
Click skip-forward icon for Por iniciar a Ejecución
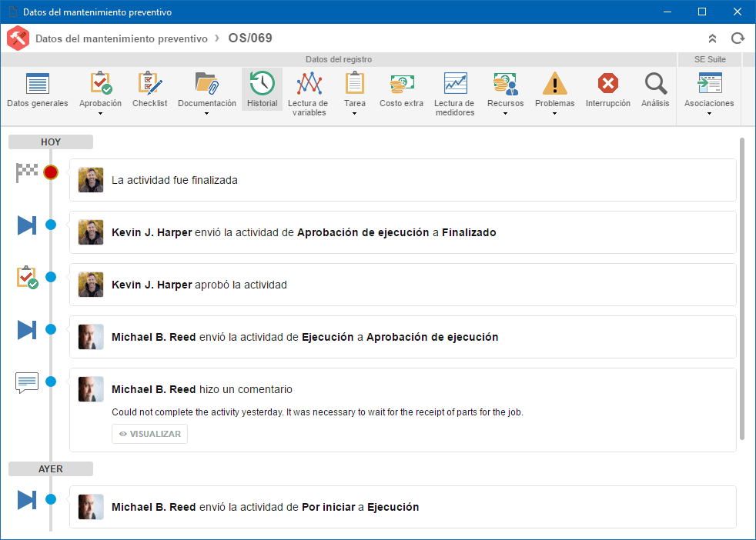27,499
